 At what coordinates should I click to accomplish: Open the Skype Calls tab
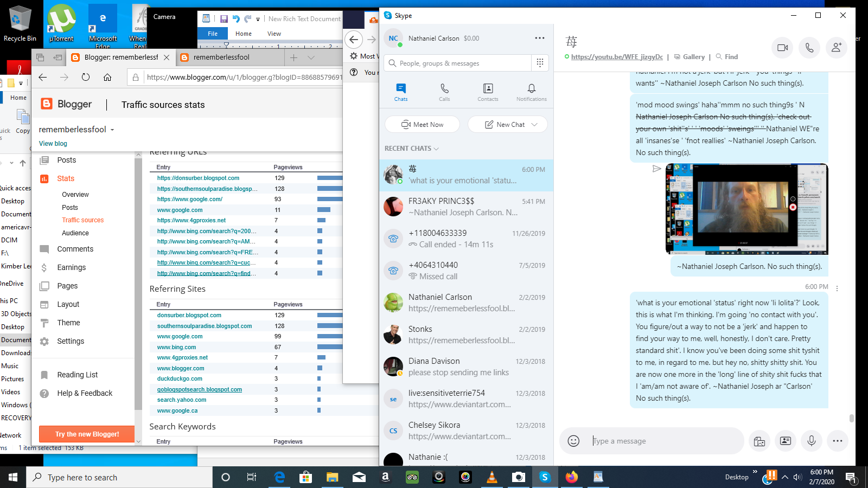pos(444,92)
